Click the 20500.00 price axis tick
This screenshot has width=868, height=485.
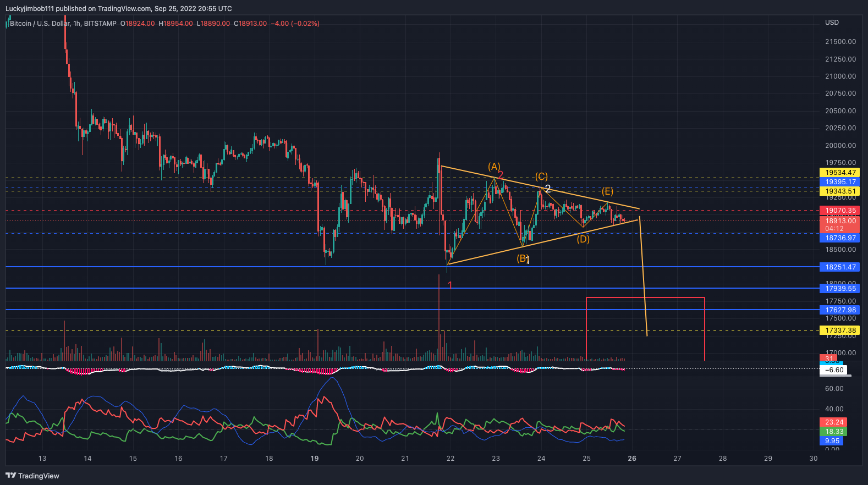coord(840,111)
